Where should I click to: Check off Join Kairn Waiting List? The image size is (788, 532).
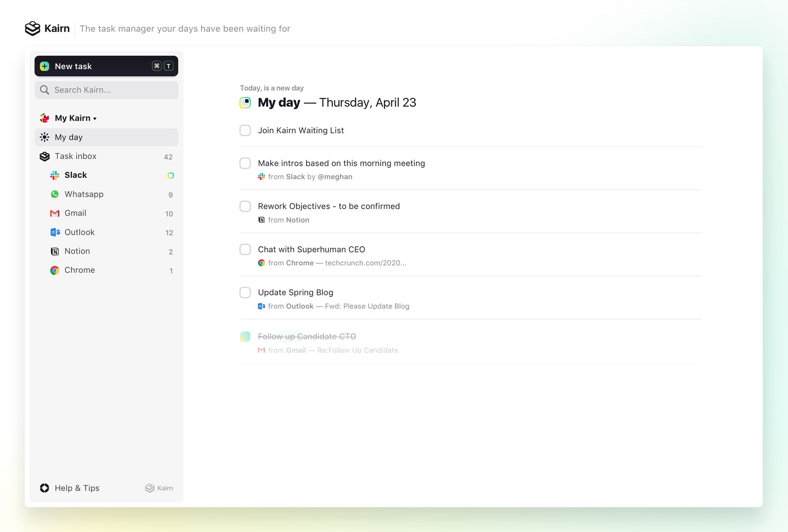tap(245, 130)
